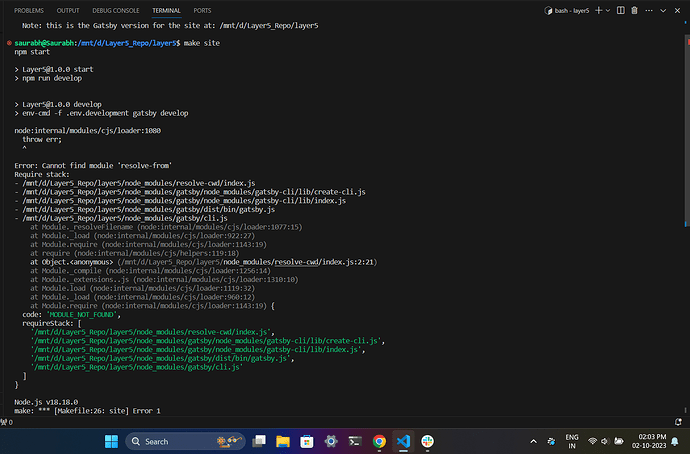
Task: Open launch profile dropdown next to plus
Action: 608,11
